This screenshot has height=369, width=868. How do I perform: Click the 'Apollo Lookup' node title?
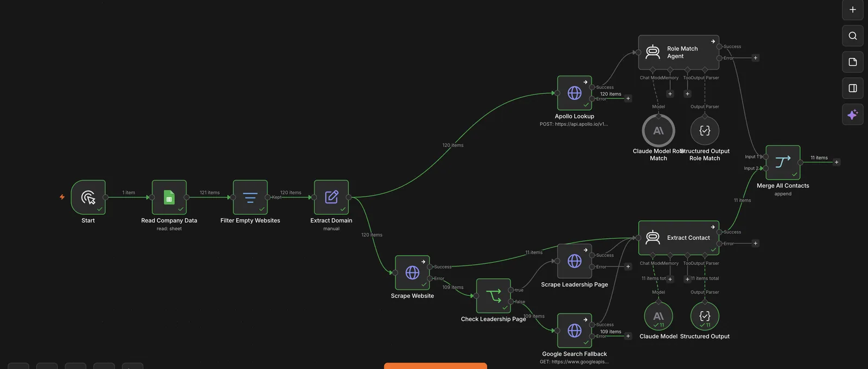pyautogui.click(x=575, y=116)
